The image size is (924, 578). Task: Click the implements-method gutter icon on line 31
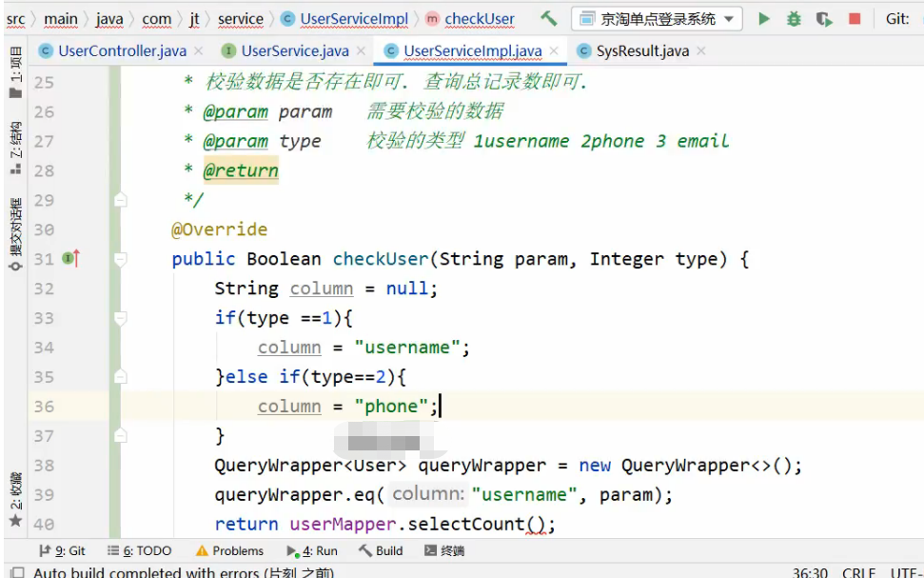click(70, 258)
